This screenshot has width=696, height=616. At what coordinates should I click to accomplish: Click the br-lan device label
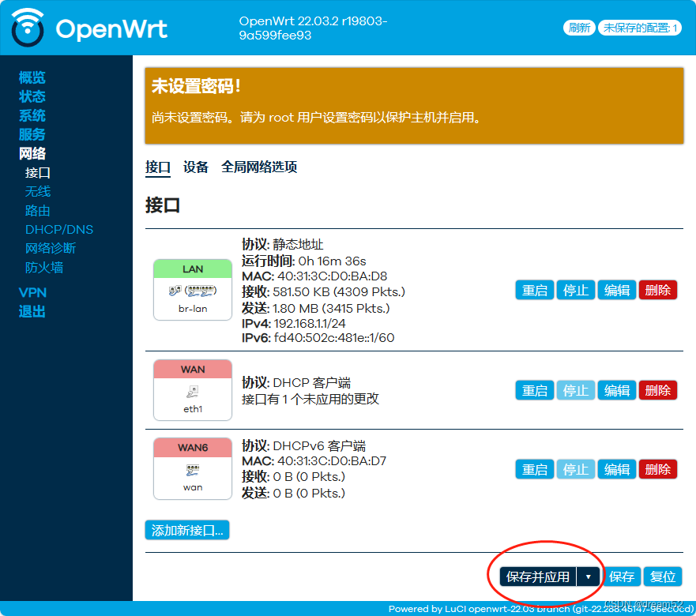(193, 309)
